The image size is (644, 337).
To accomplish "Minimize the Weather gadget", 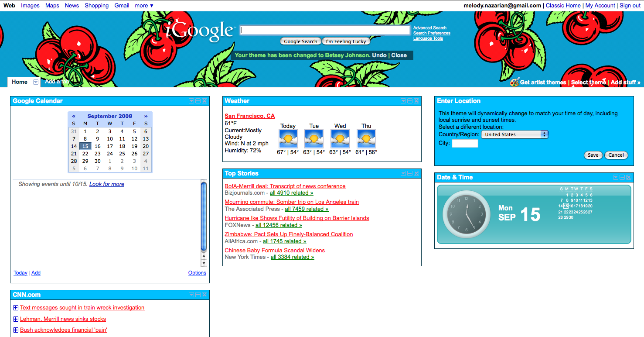I will point(410,101).
